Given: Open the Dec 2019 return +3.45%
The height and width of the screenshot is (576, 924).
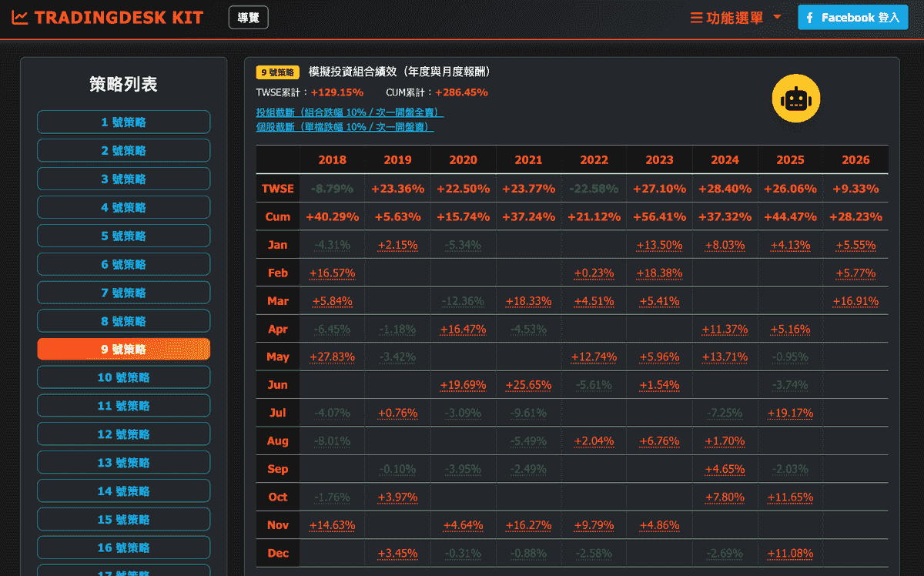Looking at the screenshot, I should (397, 553).
